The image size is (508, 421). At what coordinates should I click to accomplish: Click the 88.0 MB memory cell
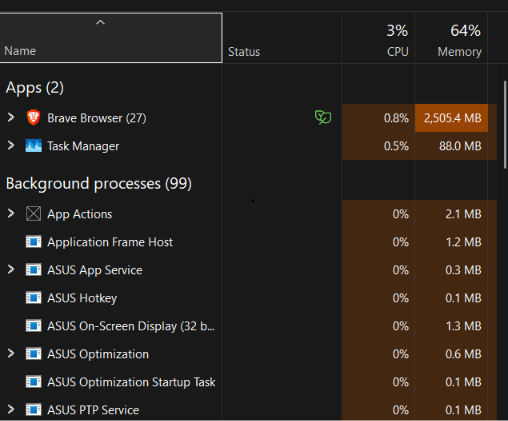pos(451,146)
